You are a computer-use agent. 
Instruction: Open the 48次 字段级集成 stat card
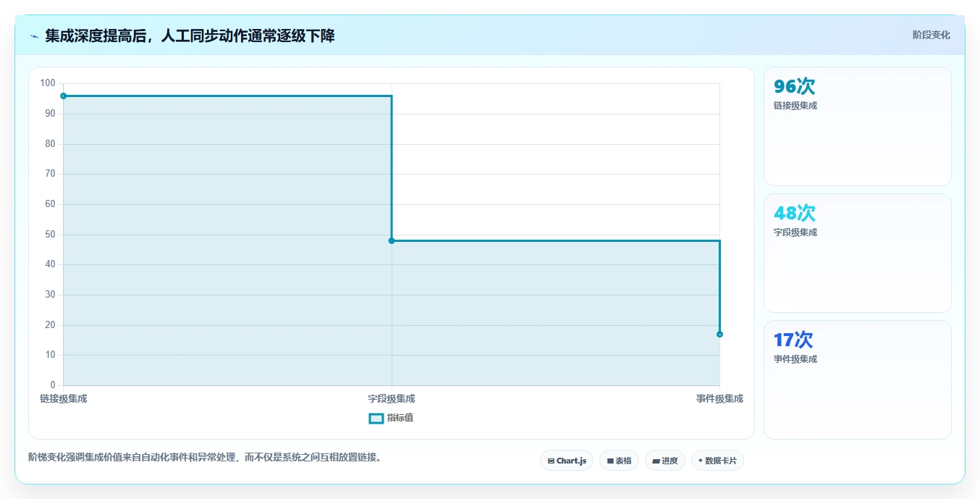(858, 253)
